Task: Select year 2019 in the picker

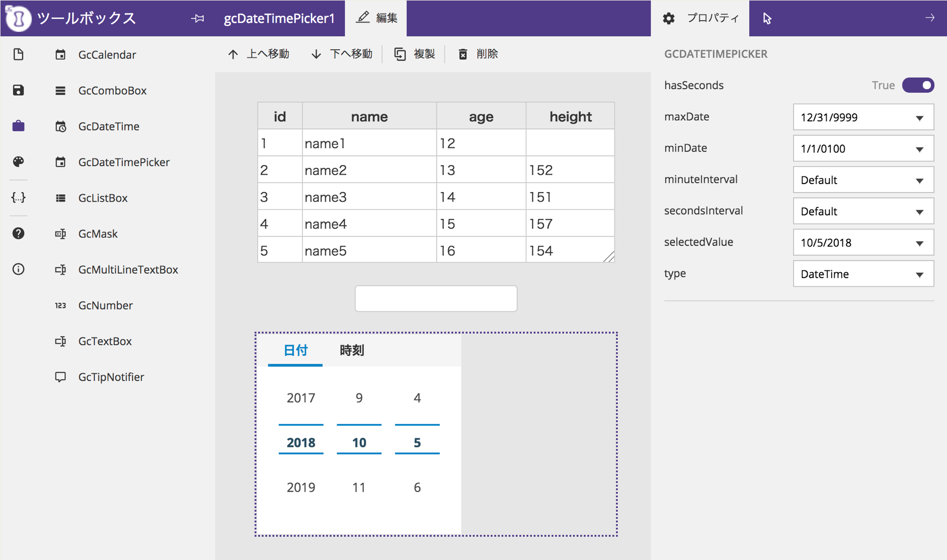Action: point(301,487)
